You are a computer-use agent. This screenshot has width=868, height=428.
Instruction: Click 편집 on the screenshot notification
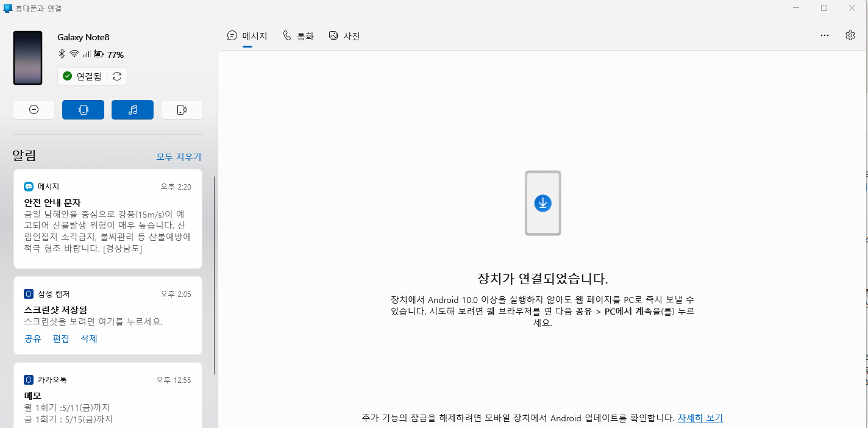[x=61, y=338]
